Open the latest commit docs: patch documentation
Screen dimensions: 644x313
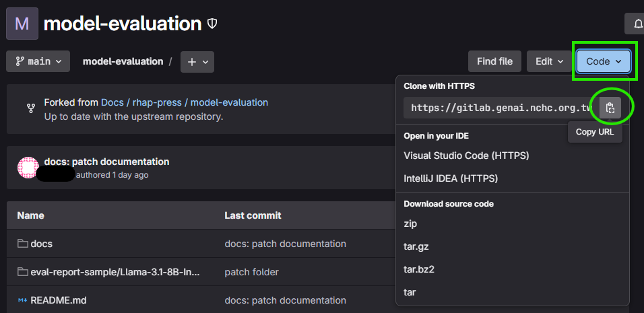coord(106,162)
